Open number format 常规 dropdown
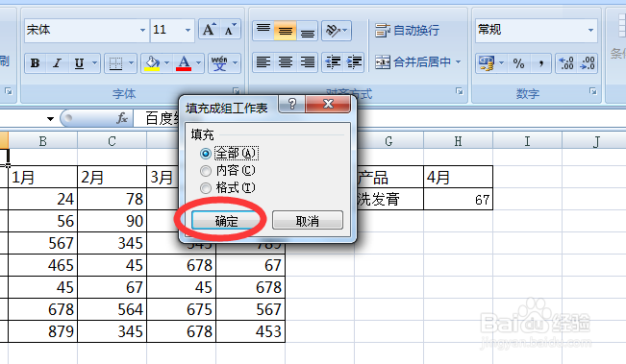The width and height of the screenshot is (626, 364). coord(590,30)
